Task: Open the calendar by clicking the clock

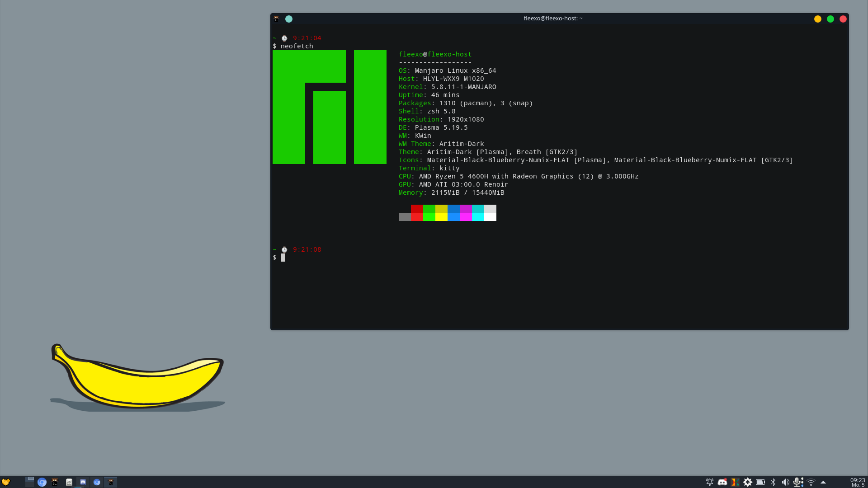Action: (857, 482)
